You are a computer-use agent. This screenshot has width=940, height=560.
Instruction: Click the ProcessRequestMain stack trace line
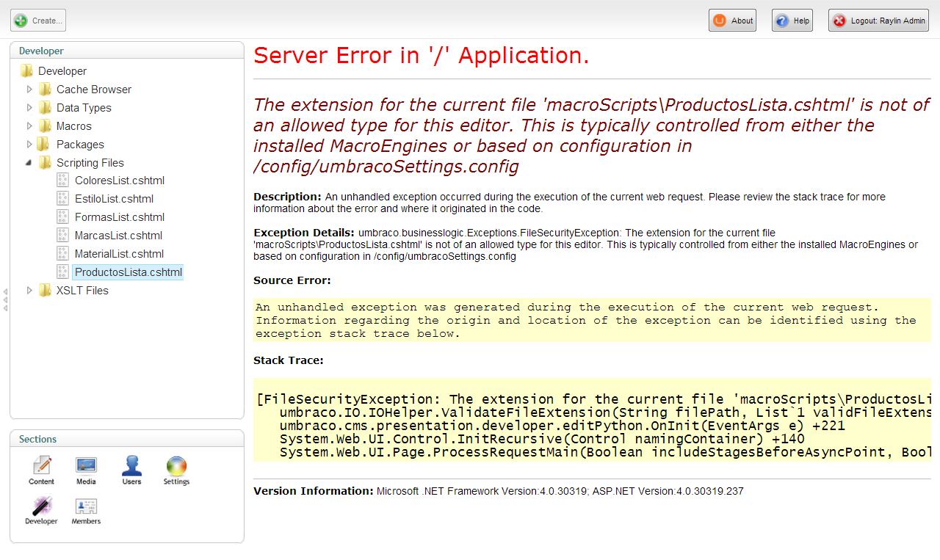tap(605, 452)
